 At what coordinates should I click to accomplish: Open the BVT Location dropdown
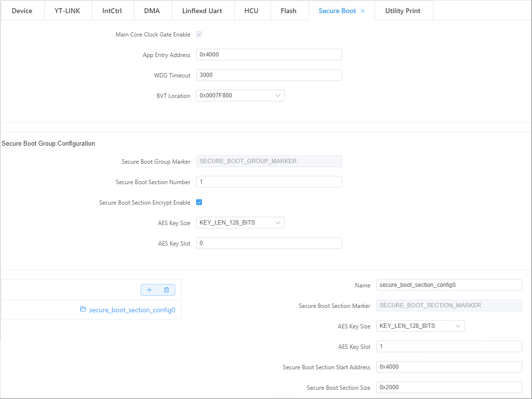[x=240, y=95]
